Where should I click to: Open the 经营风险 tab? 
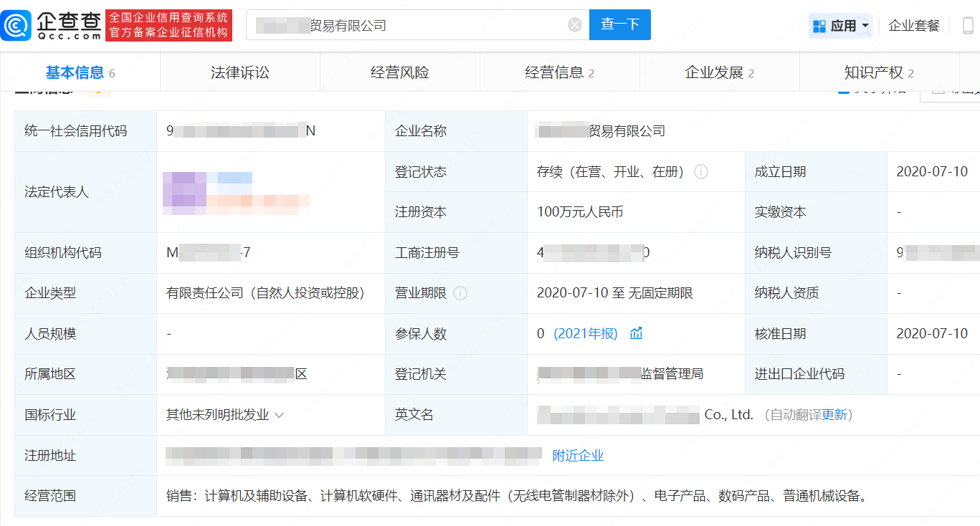tap(400, 72)
